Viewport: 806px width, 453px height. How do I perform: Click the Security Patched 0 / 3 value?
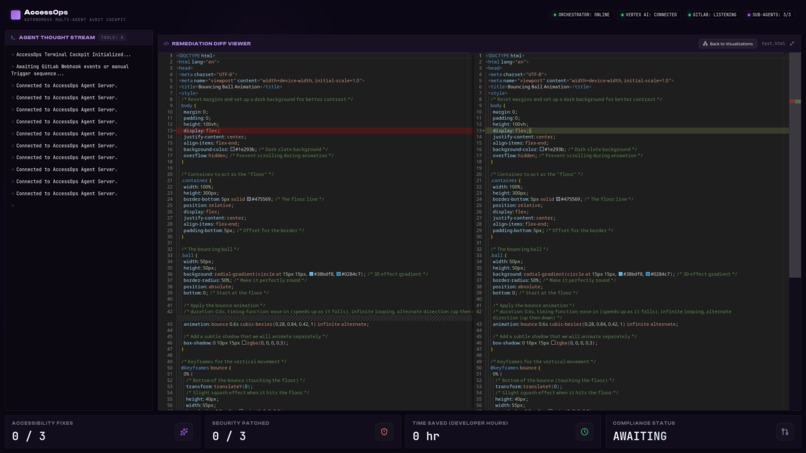pos(229,437)
